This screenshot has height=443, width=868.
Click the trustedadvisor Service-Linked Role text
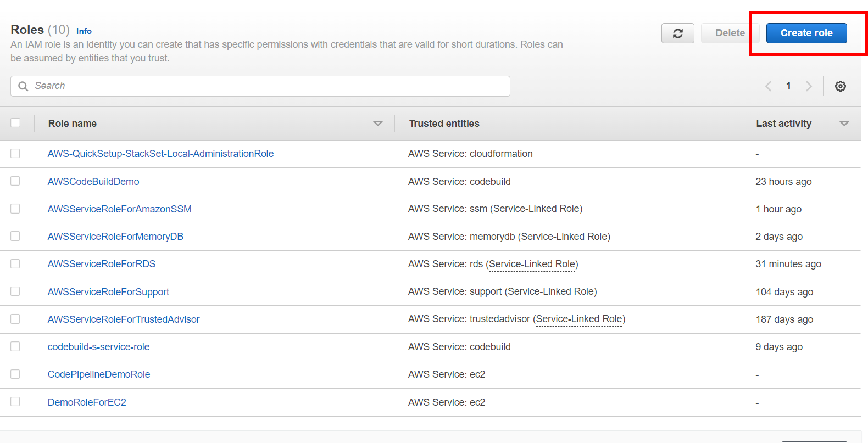click(x=579, y=319)
